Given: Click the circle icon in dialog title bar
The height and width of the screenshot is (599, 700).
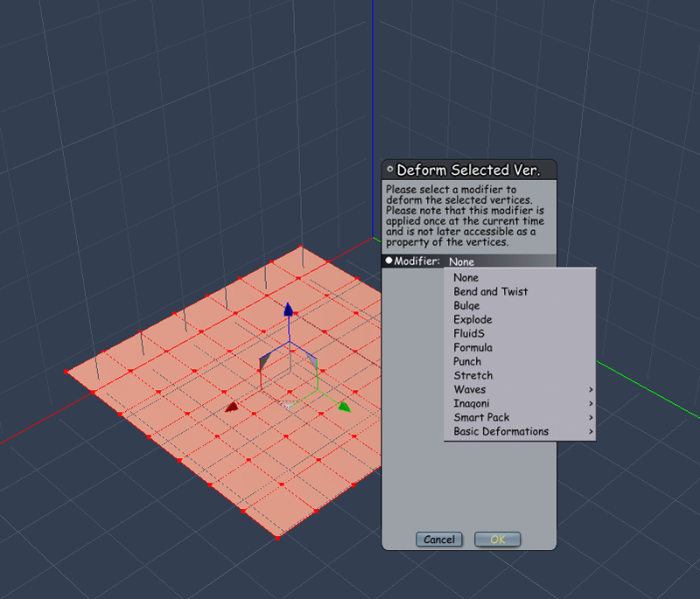Looking at the screenshot, I should tap(389, 169).
